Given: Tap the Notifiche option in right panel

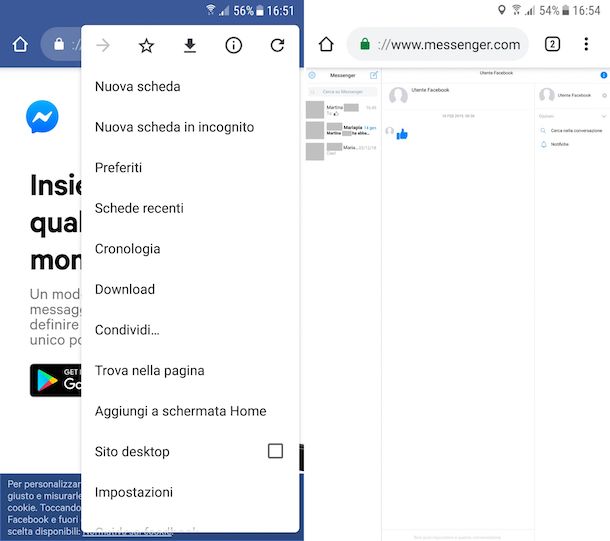Looking at the screenshot, I should (x=559, y=144).
